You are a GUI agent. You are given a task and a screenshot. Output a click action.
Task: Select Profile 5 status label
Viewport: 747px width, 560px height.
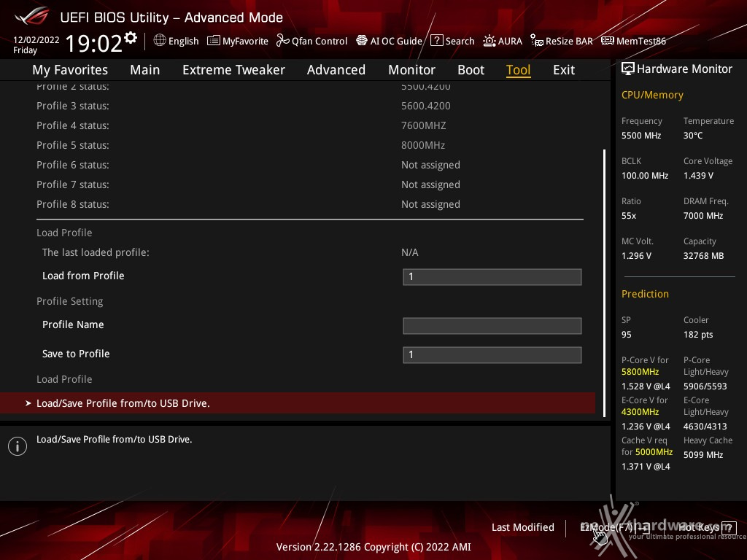tap(73, 145)
